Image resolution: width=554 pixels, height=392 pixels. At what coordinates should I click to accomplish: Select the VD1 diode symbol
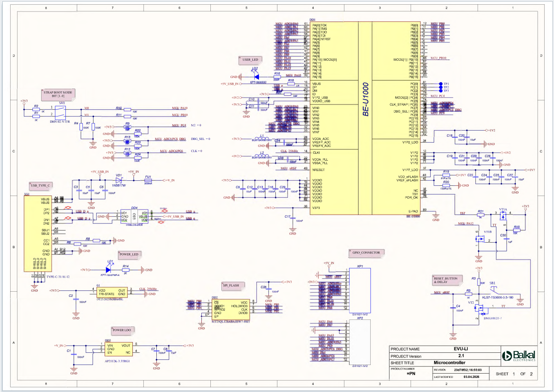tap(119, 180)
